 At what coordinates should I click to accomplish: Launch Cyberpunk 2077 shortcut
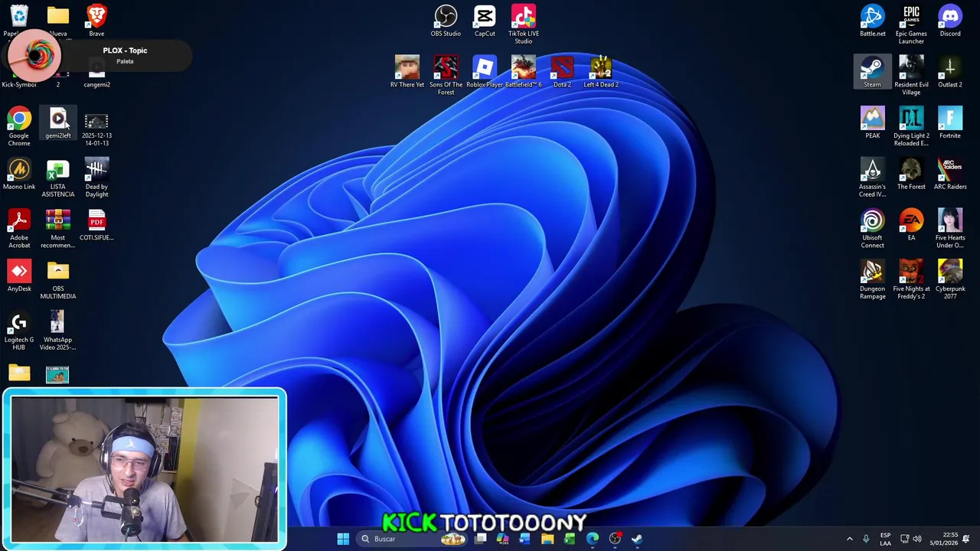[x=950, y=280]
